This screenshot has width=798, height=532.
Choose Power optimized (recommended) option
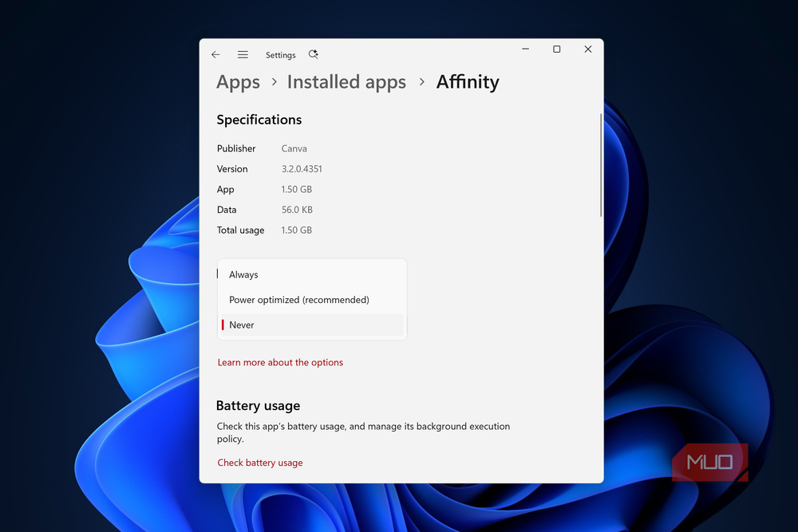pos(312,300)
